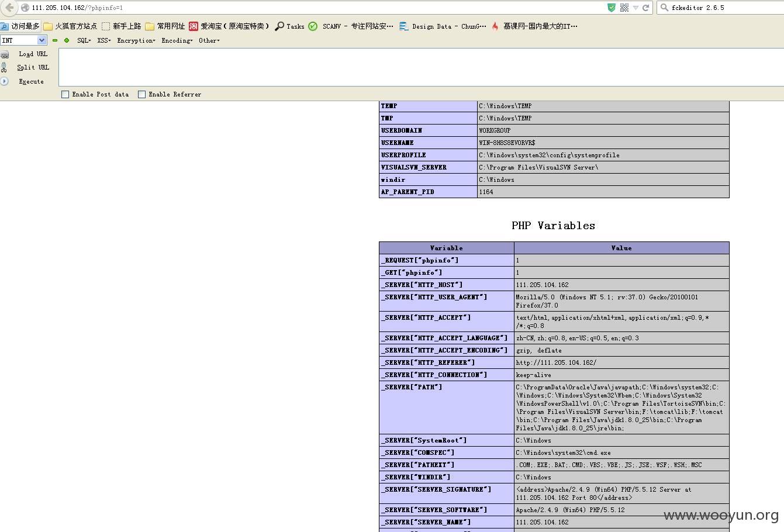Expand the XSS menu
784x532 pixels.
coord(104,40)
